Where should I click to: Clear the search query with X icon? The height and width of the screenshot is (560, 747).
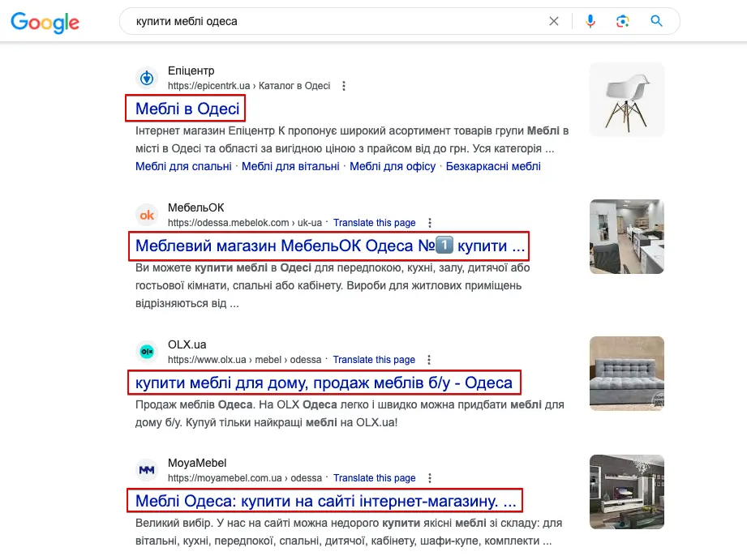pyautogui.click(x=554, y=21)
